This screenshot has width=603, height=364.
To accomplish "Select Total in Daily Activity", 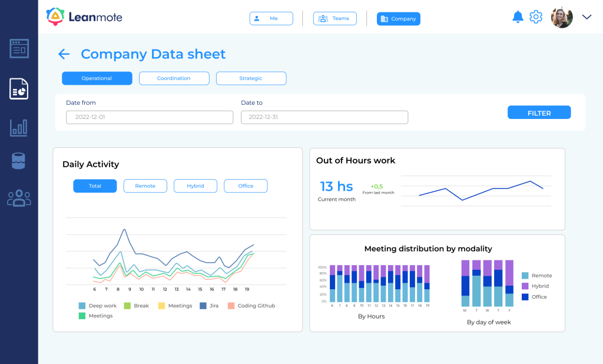I will tap(95, 186).
